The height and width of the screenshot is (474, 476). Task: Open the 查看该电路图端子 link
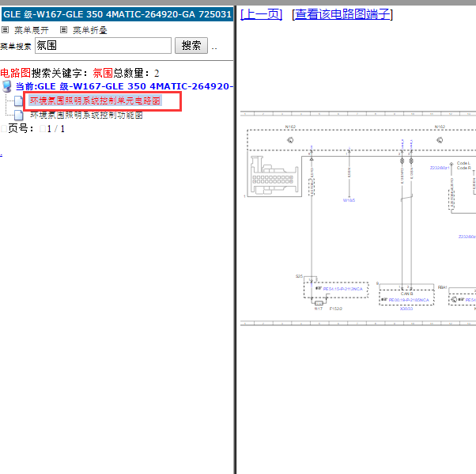342,14
